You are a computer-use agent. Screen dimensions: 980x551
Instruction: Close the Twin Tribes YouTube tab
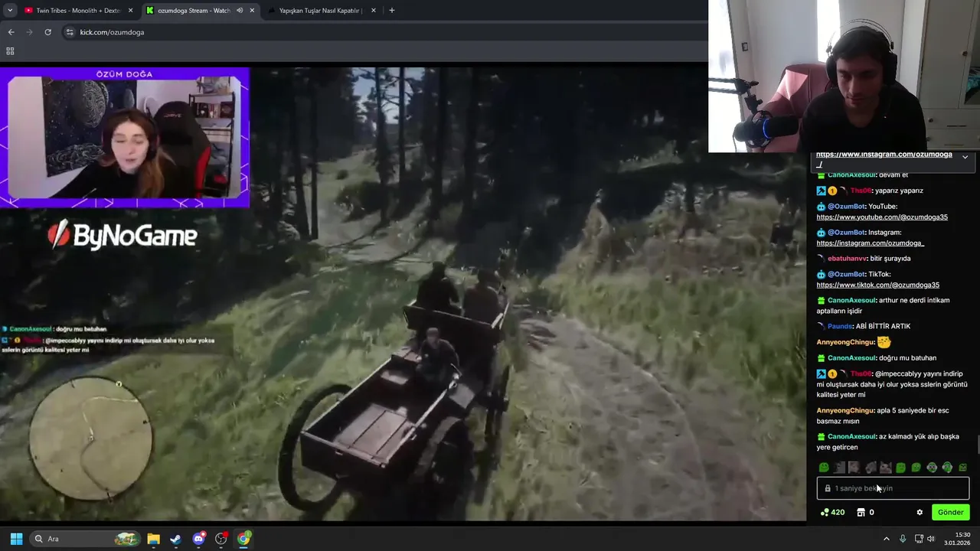[x=130, y=11]
